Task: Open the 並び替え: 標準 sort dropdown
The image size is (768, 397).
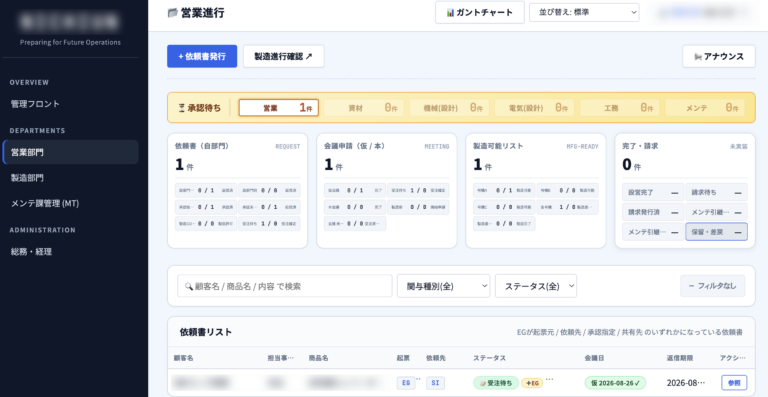Action: click(584, 13)
